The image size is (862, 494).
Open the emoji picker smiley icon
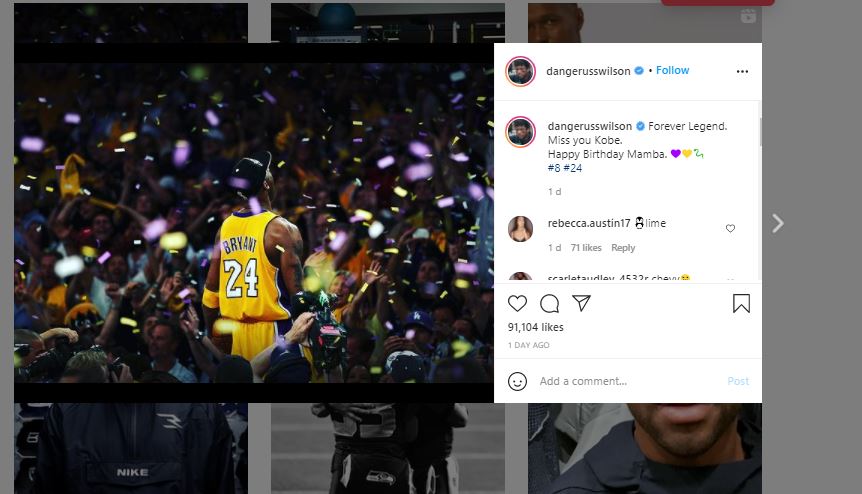coord(517,381)
